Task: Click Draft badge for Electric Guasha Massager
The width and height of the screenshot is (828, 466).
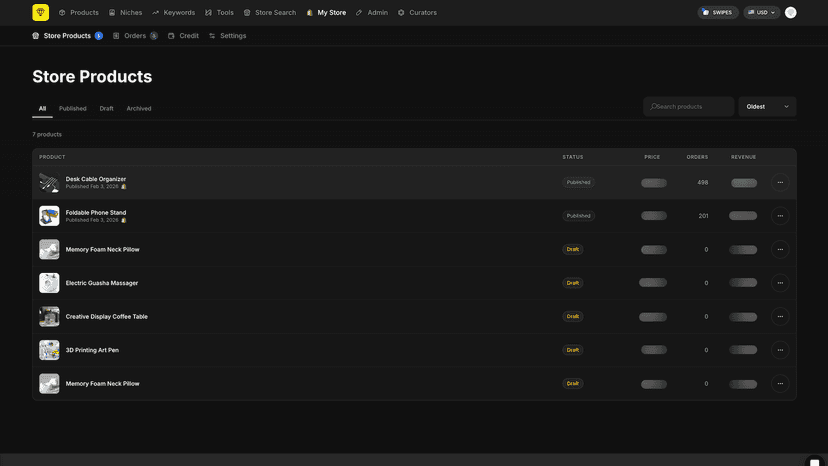Action: [x=572, y=283]
